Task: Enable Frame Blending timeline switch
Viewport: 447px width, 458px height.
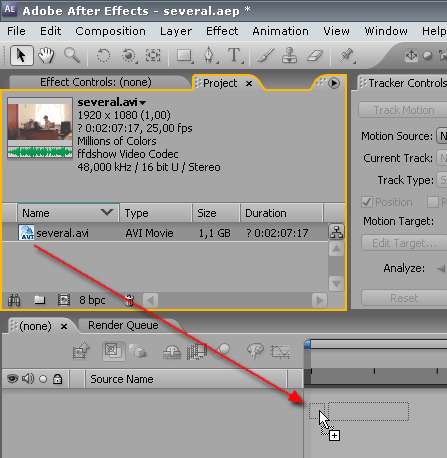Action: pyautogui.click(x=197, y=352)
